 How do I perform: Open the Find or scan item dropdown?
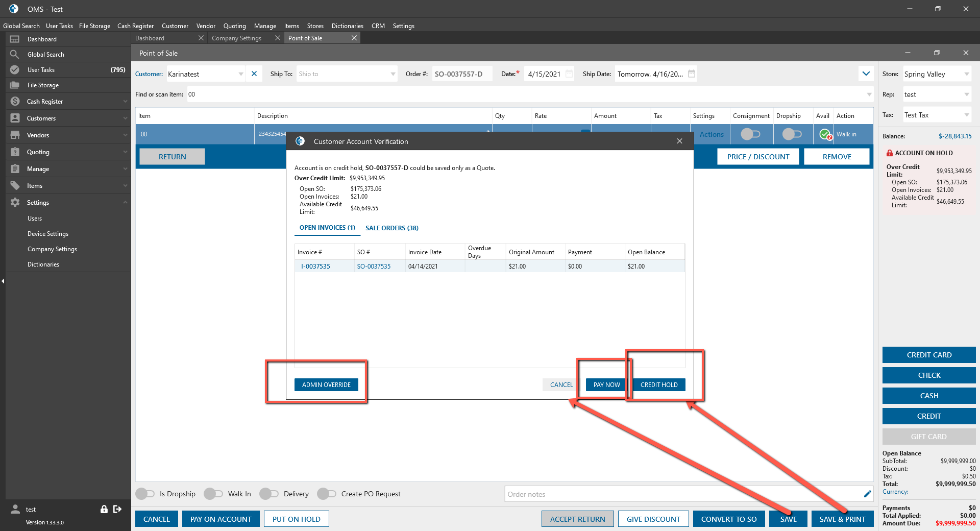(869, 94)
